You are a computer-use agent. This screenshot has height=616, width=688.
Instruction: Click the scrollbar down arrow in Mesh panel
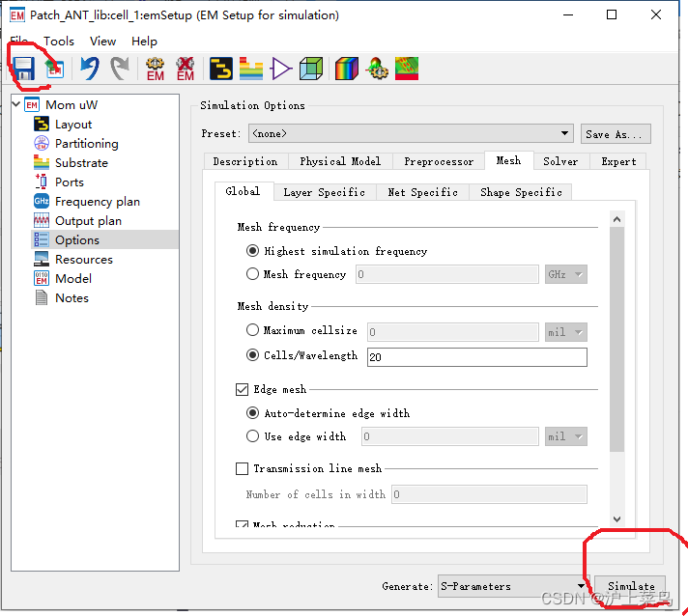tap(616, 519)
